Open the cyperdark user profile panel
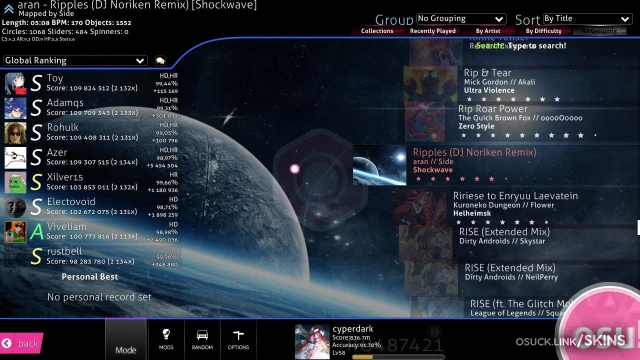 coord(369,342)
